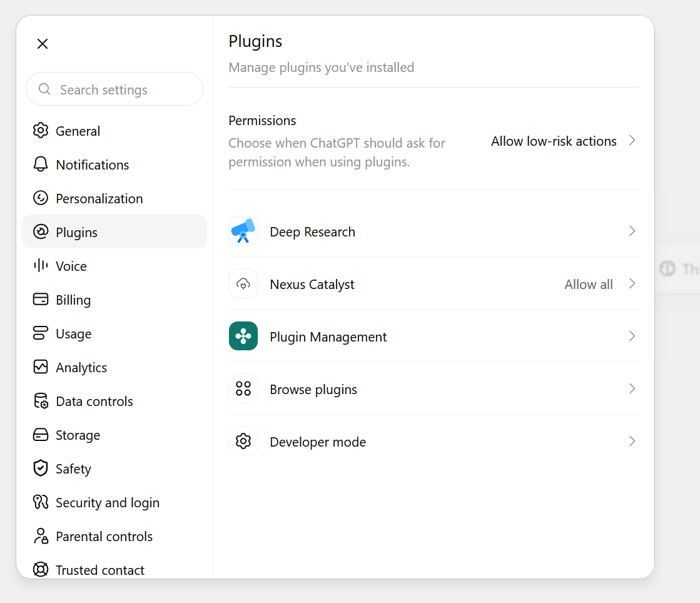Screen dimensions: 700x603
Task: Click the Safety shield icon
Action: pyautogui.click(x=41, y=469)
